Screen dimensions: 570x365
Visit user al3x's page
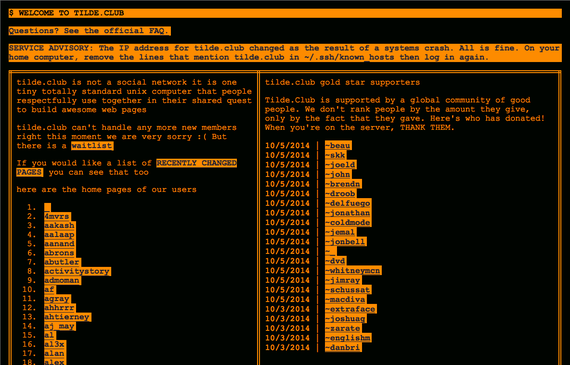[55, 344]
